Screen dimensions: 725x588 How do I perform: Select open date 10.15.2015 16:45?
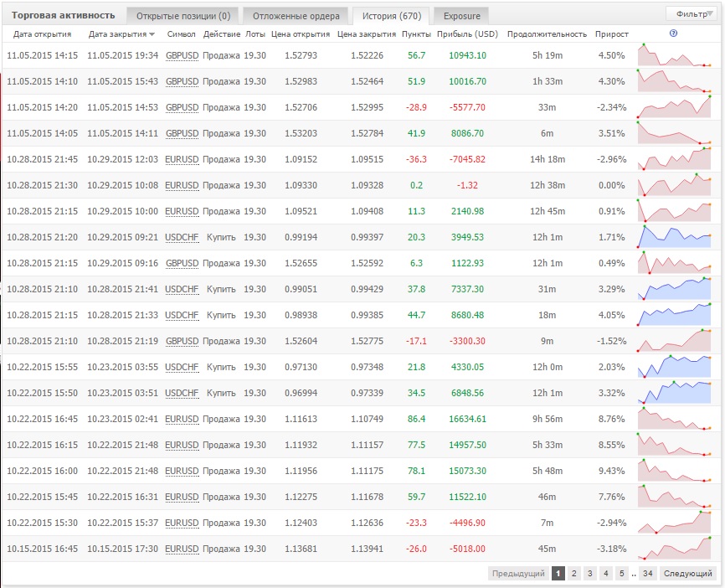pyautogui.click(x=42, y=549)
